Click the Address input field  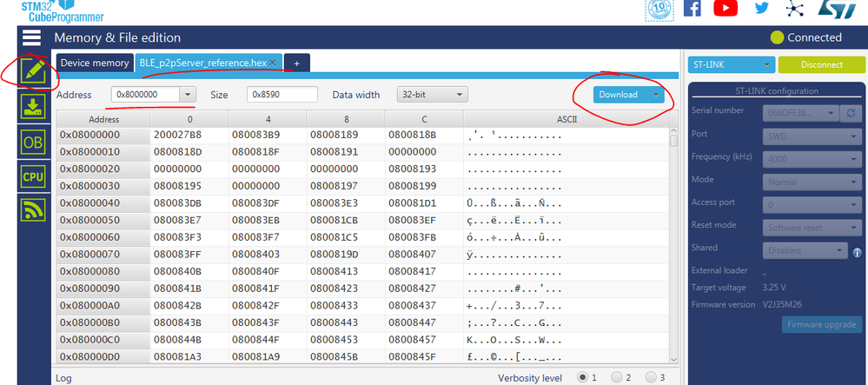point(146,95)
